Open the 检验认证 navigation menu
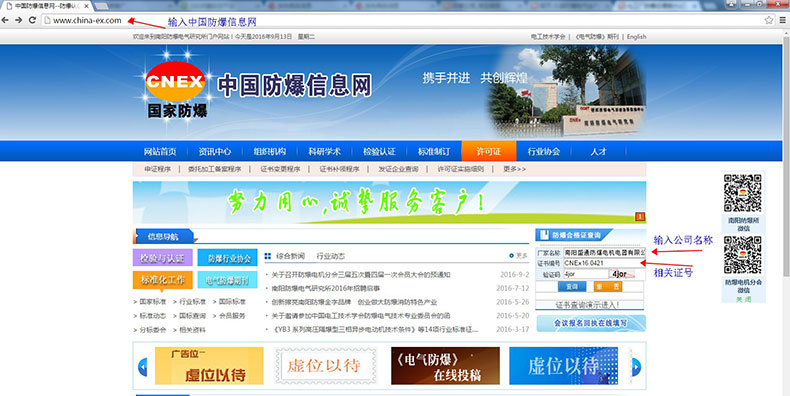 379,151
